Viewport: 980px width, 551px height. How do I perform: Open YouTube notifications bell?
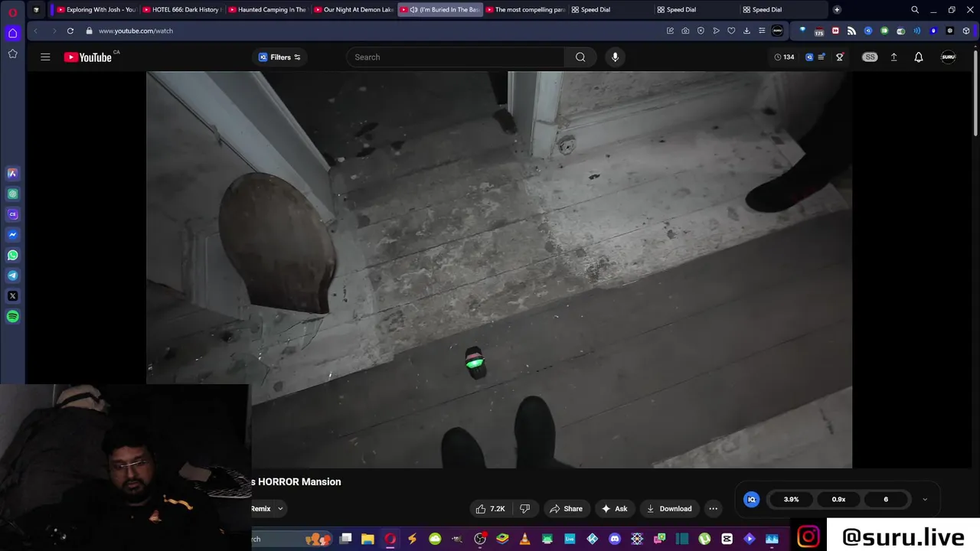tap(919, 57)
